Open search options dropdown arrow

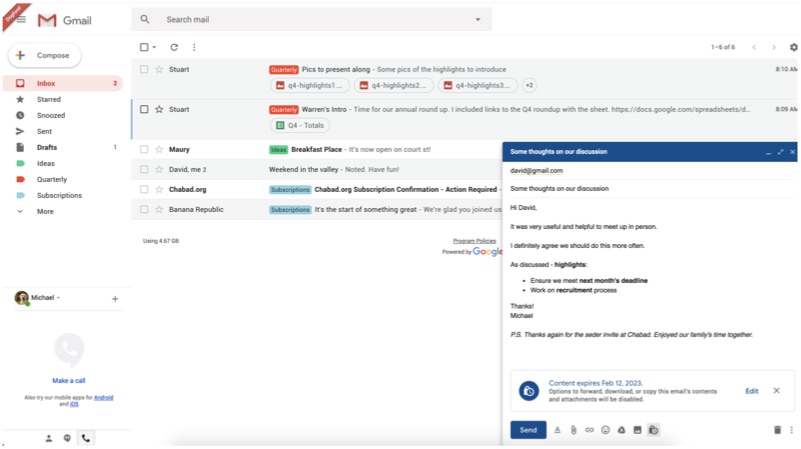click(478, 20)
